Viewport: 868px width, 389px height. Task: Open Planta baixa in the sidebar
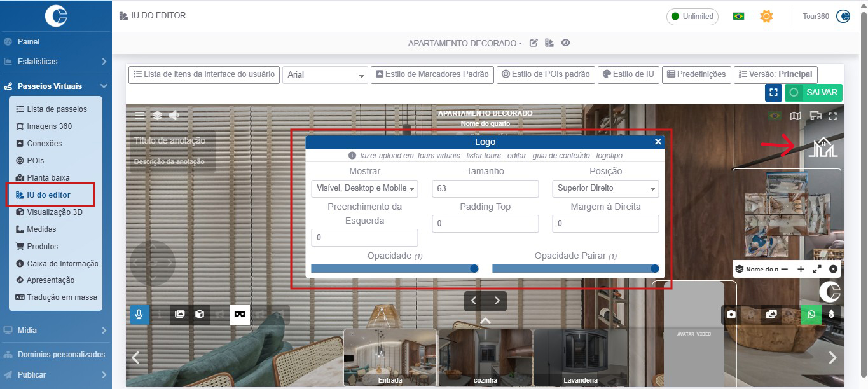click(48, 178)
